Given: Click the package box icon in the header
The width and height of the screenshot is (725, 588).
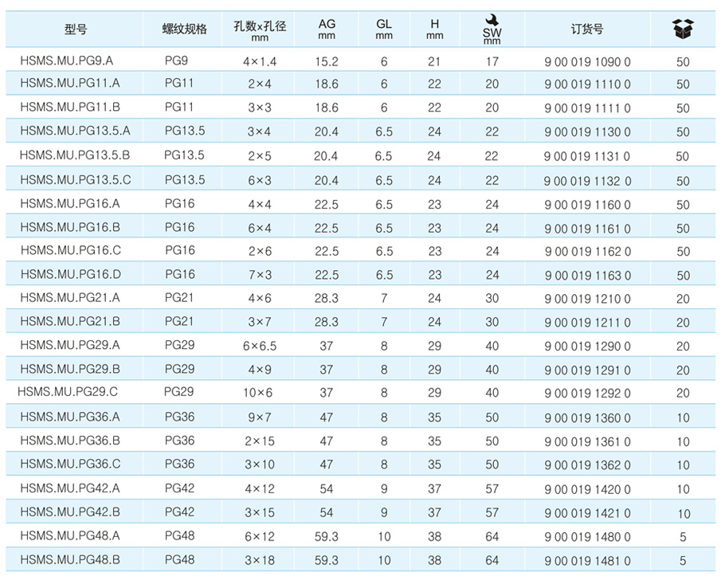Looking at the screenshot, I should click(x=683, y=29).
